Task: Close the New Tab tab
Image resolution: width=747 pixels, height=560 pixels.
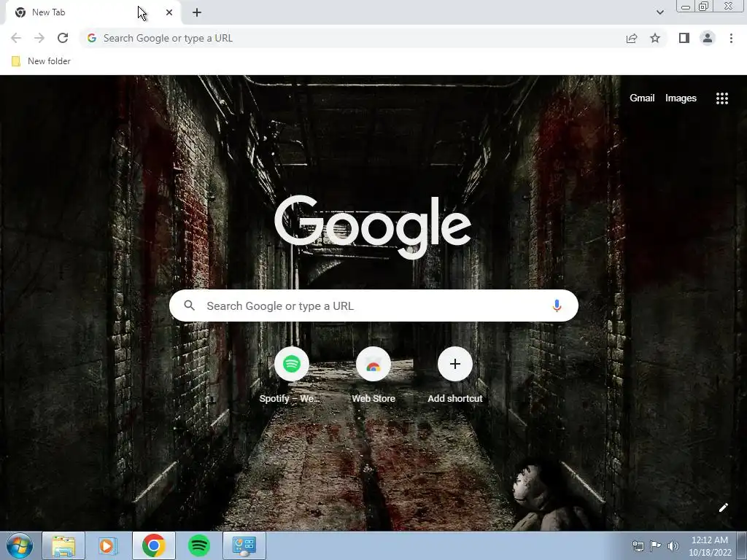Action: point(169,12)
